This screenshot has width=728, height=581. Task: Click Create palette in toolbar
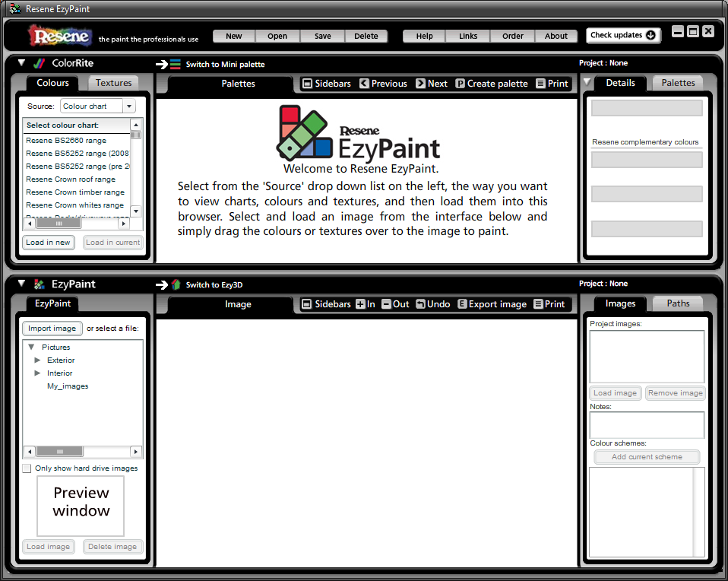492,84
